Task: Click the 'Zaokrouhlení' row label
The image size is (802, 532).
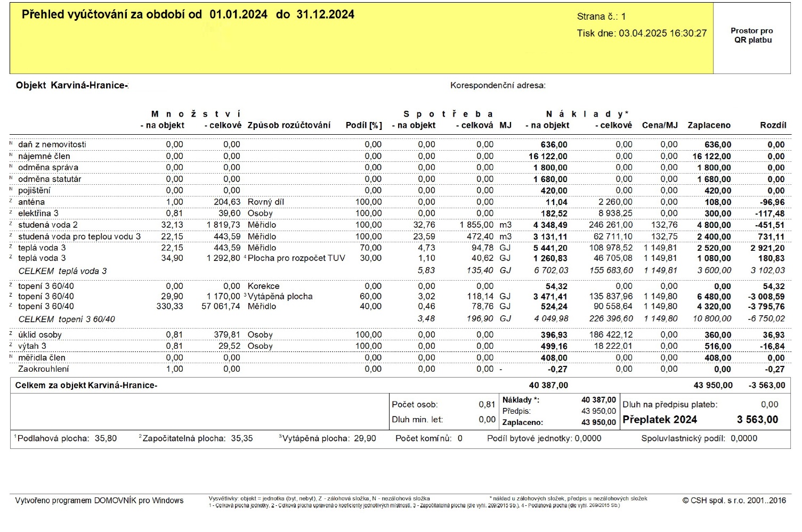Action: tap(43, 369)
